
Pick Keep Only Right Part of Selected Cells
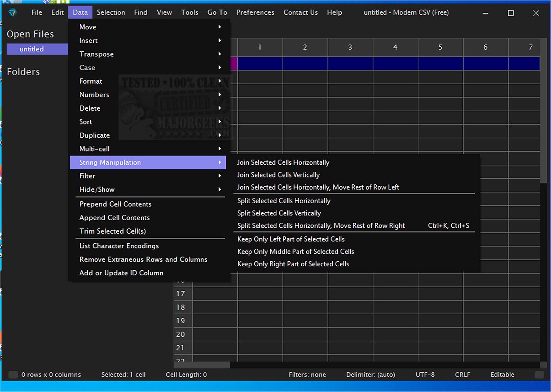(293, 264)
